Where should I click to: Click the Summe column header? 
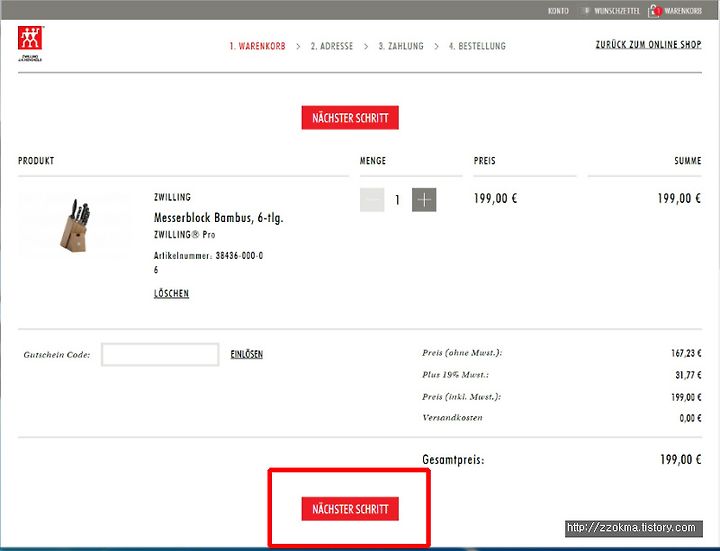point(687,161)
